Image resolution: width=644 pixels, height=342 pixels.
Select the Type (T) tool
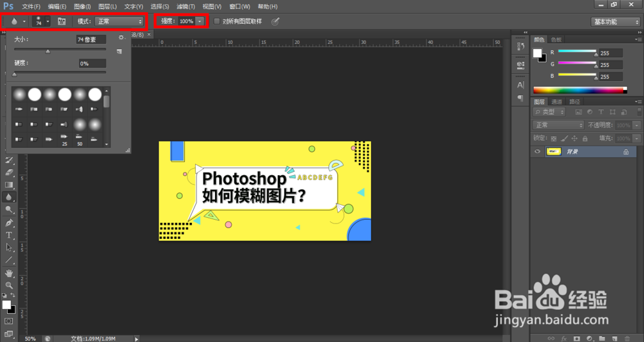click(x=9, y=235)
